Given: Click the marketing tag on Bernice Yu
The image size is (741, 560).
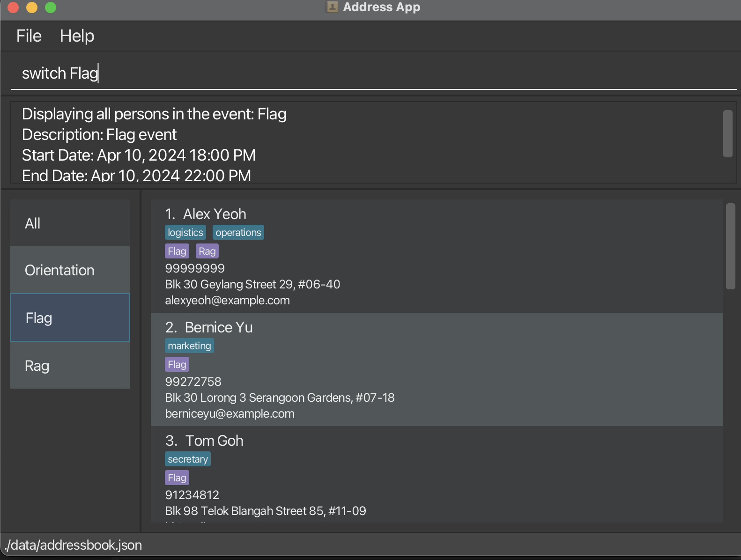Looking at the screenshot, I should coord(189,346).
